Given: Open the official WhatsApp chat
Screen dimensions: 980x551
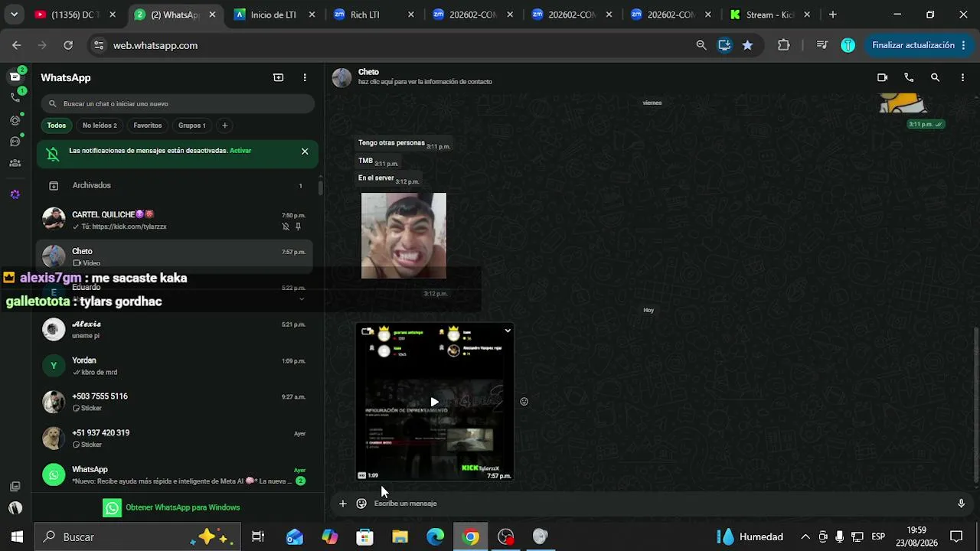Looking at the screenshot, I should (x=175, y=474).
